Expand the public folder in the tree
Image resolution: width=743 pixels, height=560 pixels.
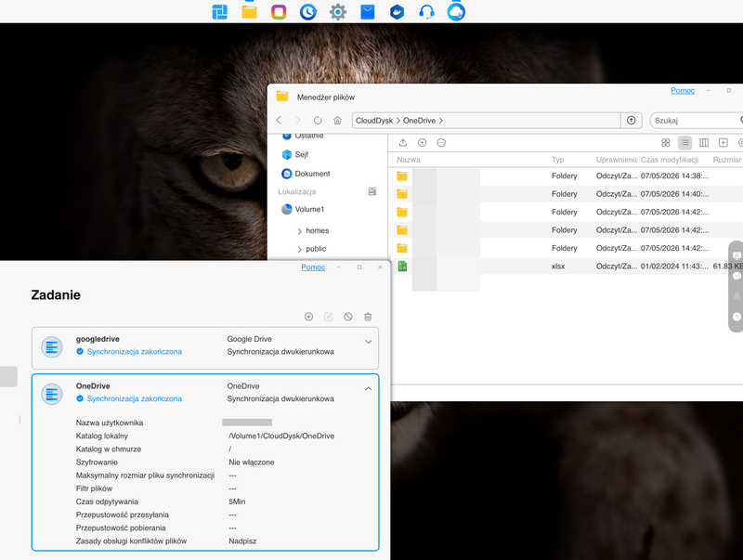coord(299,249)
